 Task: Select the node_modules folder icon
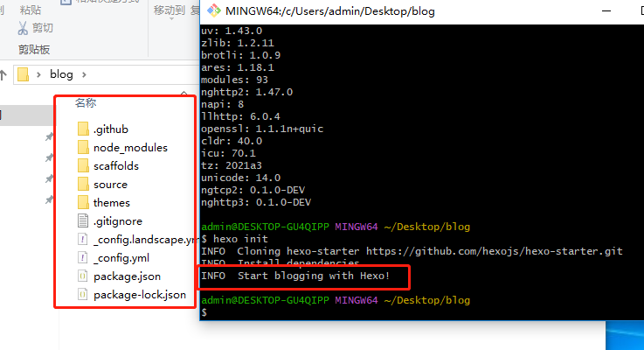83,147
